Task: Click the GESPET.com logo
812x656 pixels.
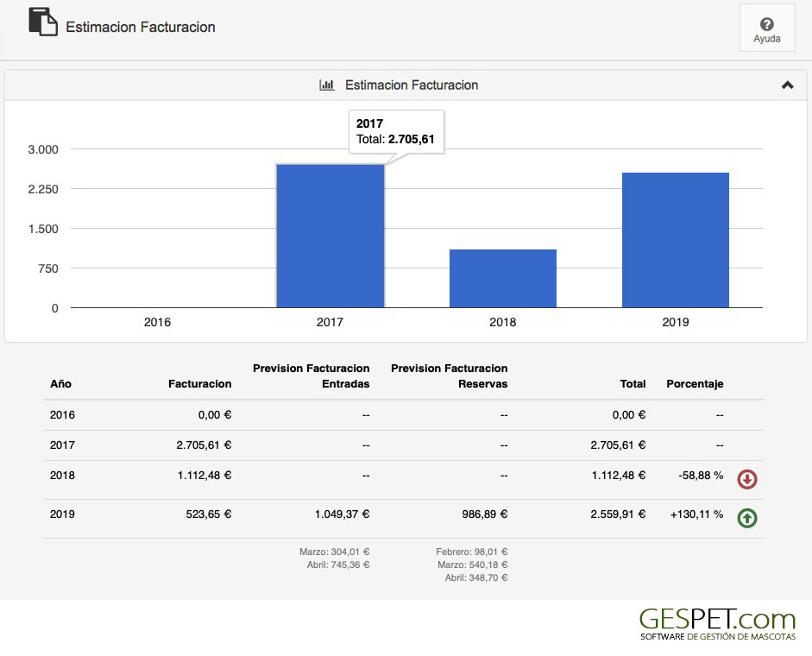Action: pos(717,623)
